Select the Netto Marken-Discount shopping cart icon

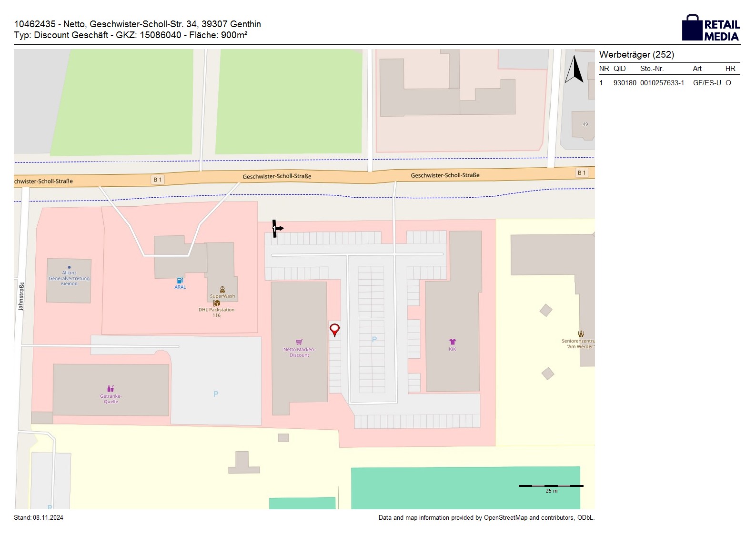(x=299, y=342)
